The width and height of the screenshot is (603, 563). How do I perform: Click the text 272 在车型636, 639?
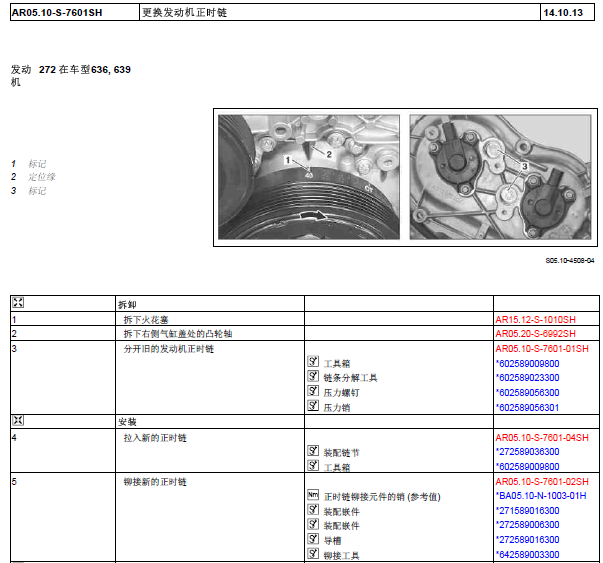(85, 70)
